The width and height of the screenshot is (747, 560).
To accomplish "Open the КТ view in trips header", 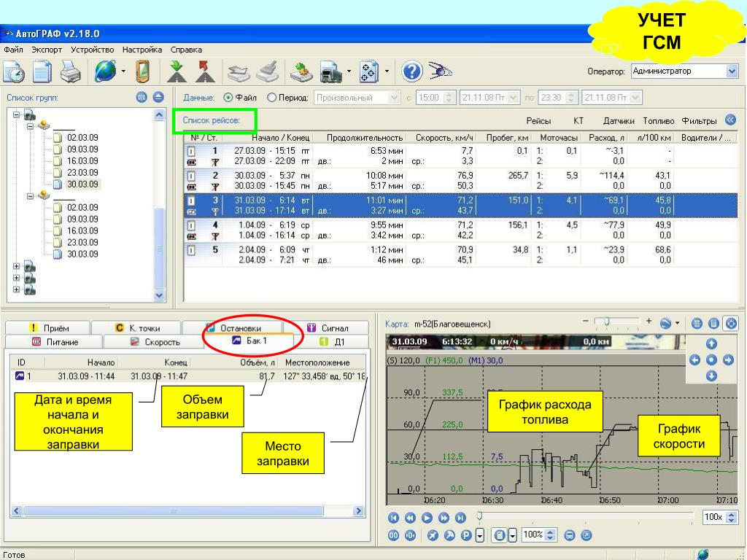I will click(578, 121).
